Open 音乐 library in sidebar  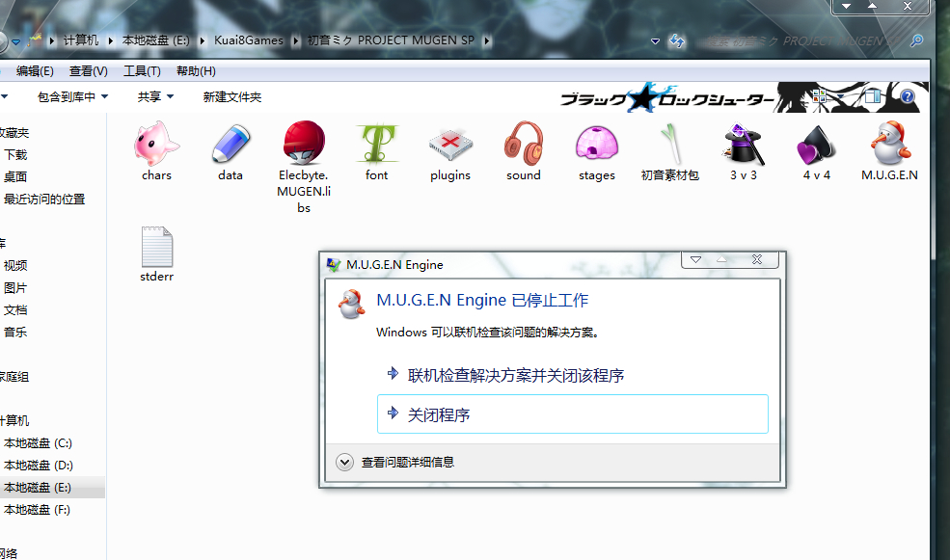(15, 332)
